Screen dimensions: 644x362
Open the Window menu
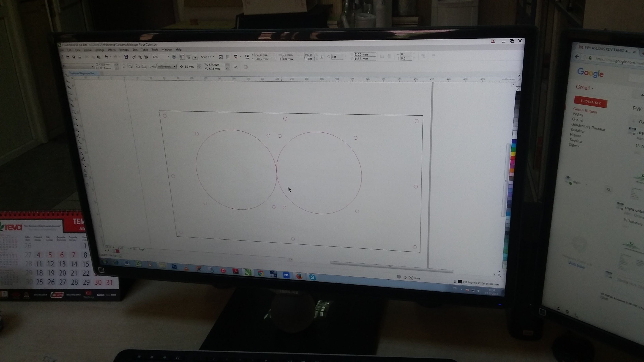[167, 50]
